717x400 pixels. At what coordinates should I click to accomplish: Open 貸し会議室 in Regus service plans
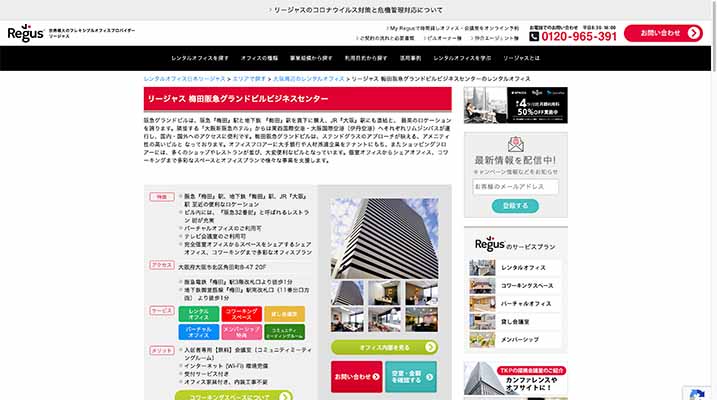pyautogui.click(x=515, y=322)
